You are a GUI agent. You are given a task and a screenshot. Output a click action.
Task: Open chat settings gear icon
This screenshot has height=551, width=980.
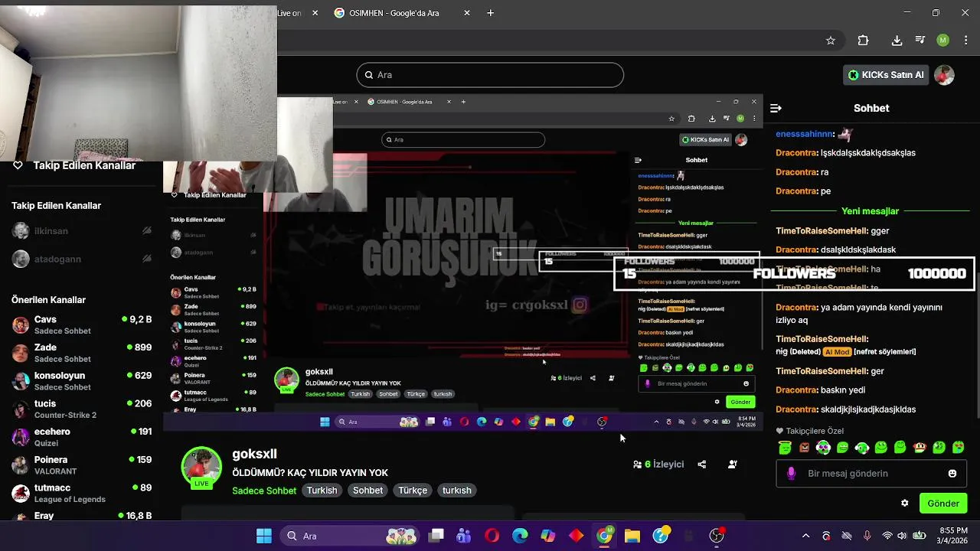pyautogui.click(x=905, y=504)
